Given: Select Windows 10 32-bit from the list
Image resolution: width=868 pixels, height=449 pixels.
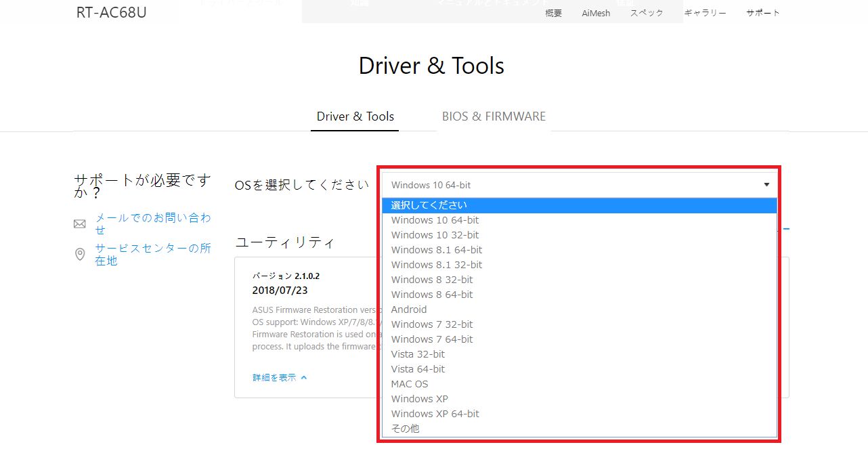Looking at the screenshot, I should pyautogui.click(x=580, y=235).
